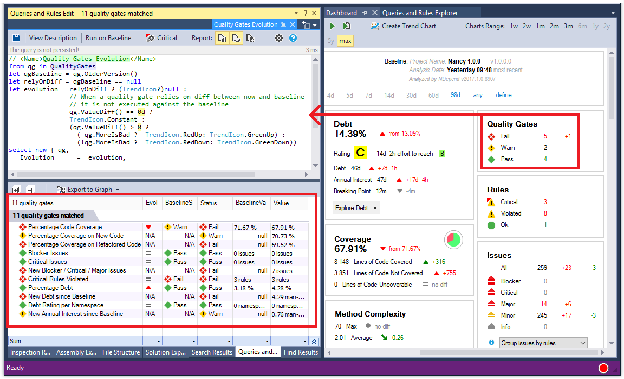The height and width of the screenshot is (379, 624).
Task: Click the Issues Major severity icon
Action: [491, 304]
